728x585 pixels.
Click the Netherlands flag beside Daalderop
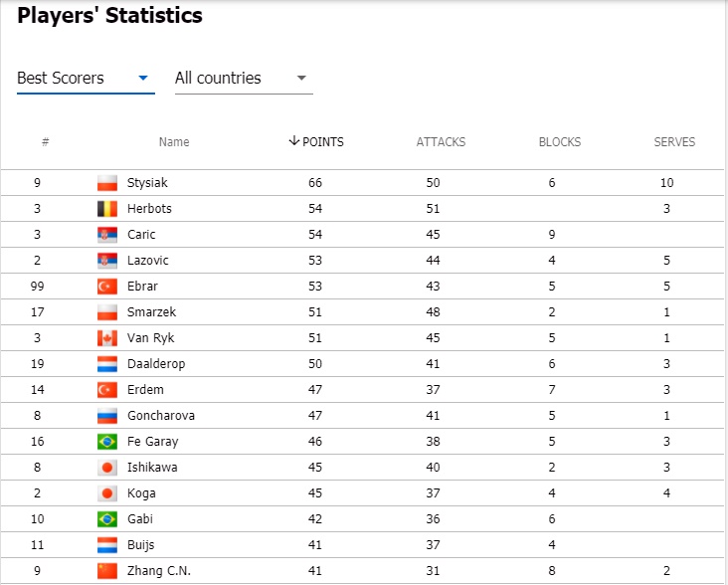[x=107, y=364]
